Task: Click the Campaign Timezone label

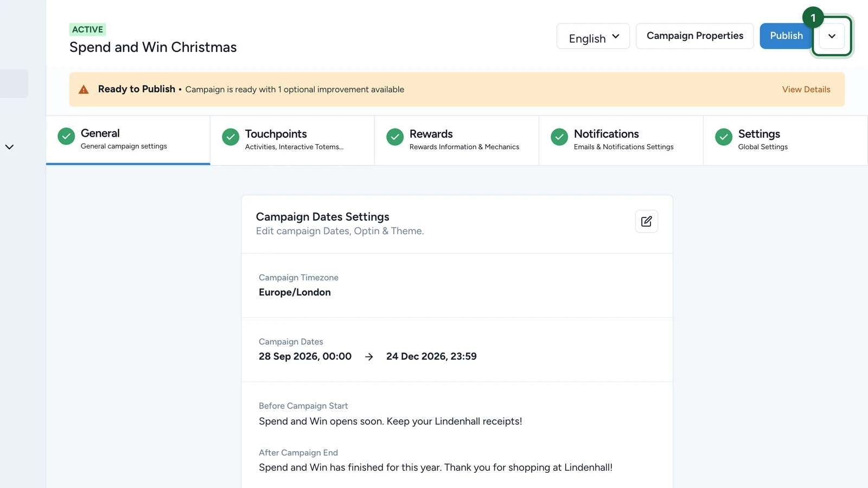Action: [x=298, y=278]
